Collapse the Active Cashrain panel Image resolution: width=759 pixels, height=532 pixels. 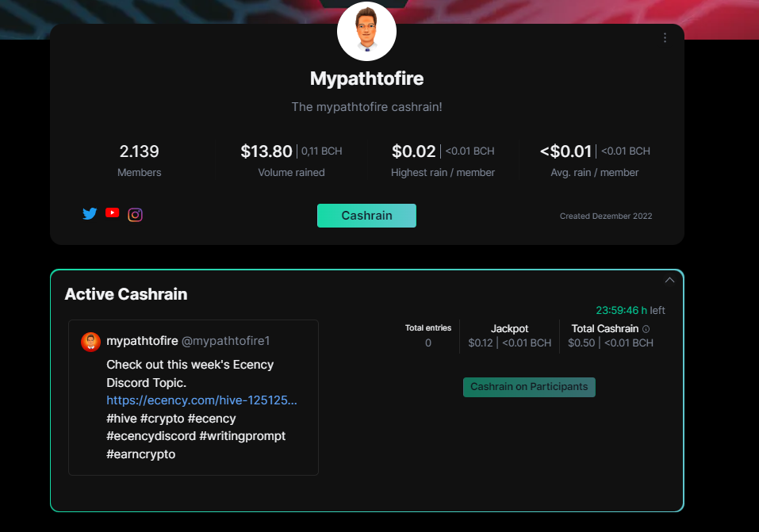[x=669, y=280]
